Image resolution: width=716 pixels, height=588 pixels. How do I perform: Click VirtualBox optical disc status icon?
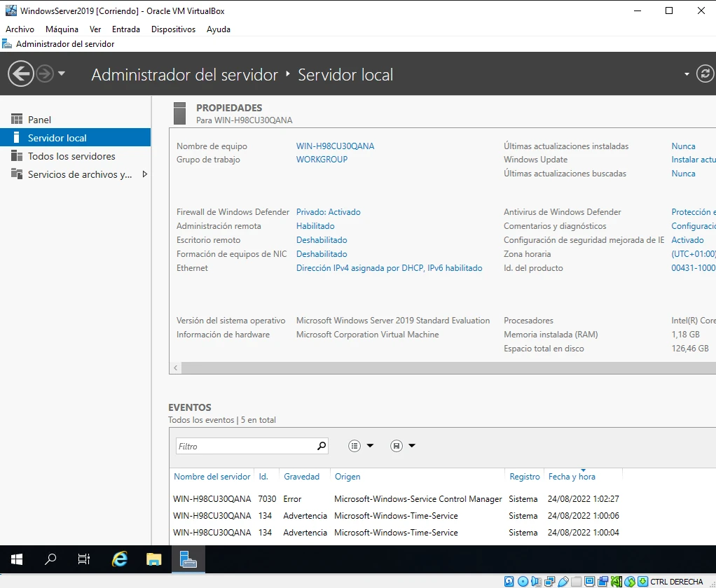pos(523,581)
